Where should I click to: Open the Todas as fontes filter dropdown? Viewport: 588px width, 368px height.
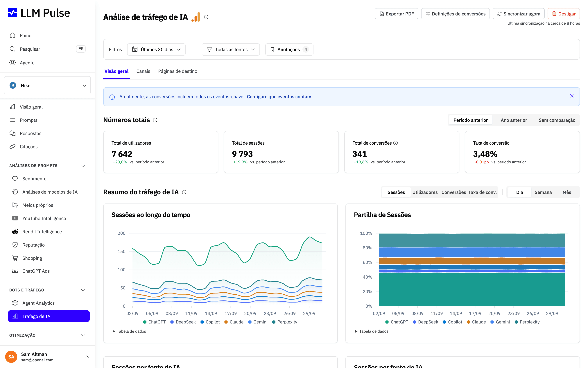click(x=231, y=49)
